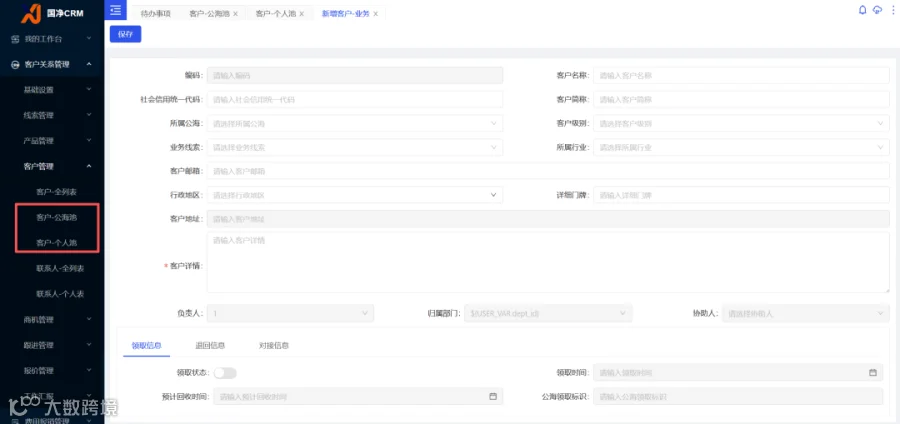Open the 客户级别 dropdown
The width and height of the screenshot is (900, 424).
pos(741,123)
